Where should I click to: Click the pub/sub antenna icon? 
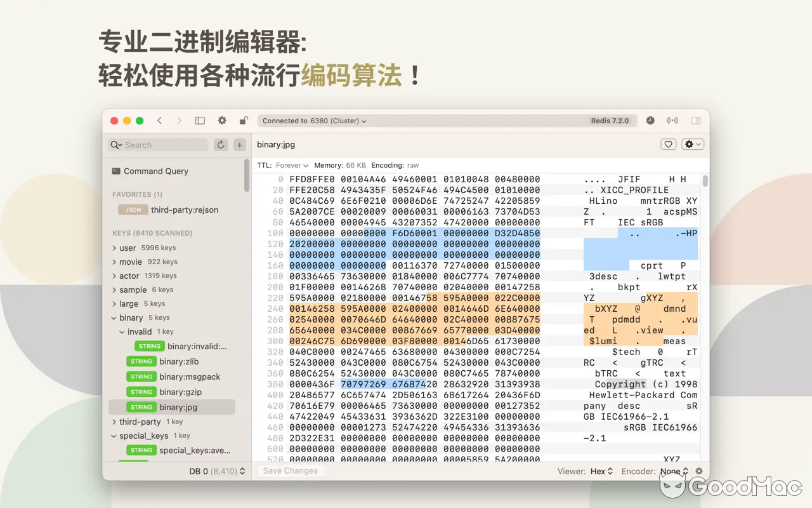pos(672,120)
